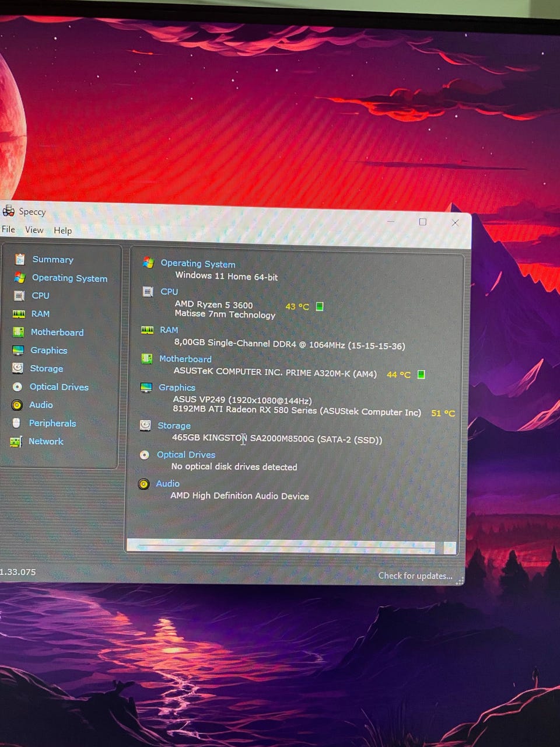Click the Storage heading link in summary
The height and width of the screenshot is (747, 560).
pyautogui.click(x=174, y=425)
